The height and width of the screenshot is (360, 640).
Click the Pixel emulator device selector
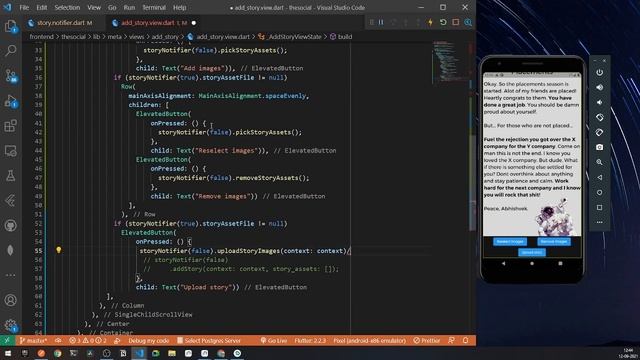point(369,340)
